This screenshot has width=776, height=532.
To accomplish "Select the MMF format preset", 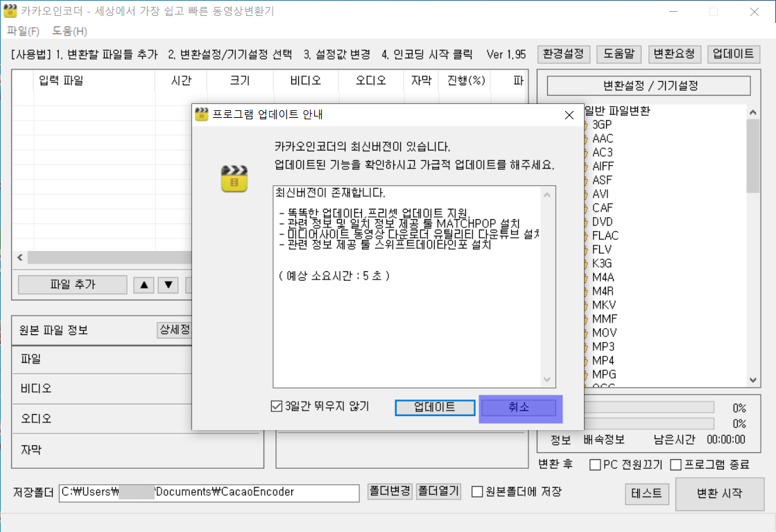I will pos(605,318).
